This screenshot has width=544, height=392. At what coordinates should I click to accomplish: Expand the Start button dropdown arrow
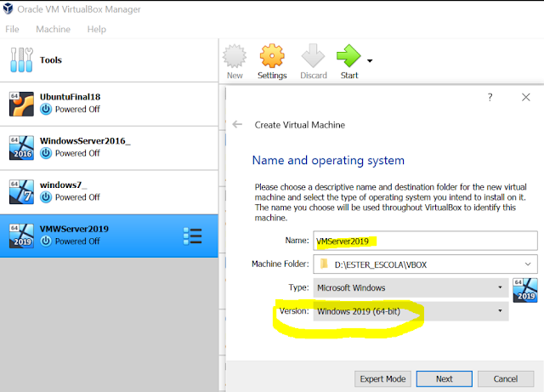(370, 60)
